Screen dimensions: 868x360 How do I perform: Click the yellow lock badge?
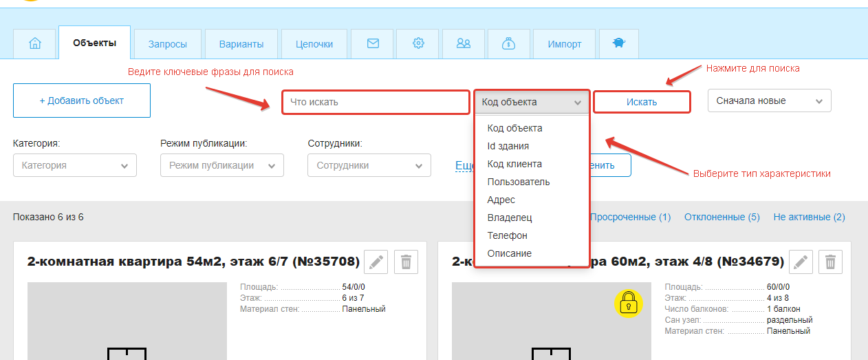[627, 302]
